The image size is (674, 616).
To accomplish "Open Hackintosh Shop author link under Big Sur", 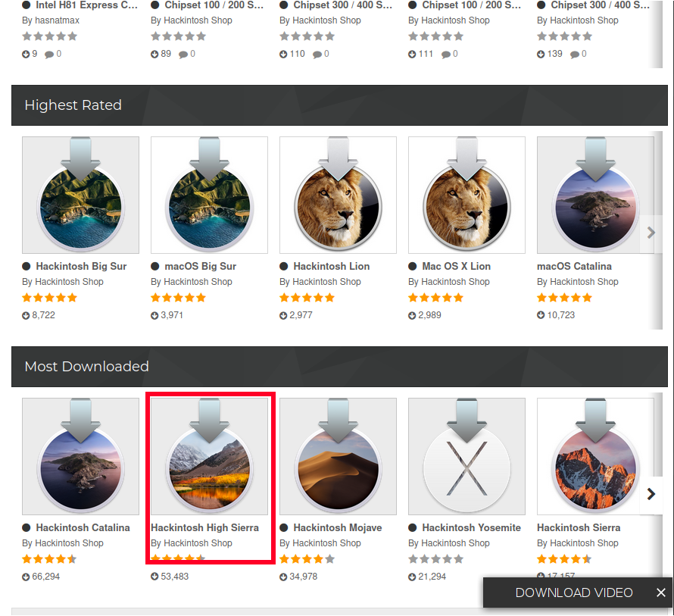I will tap(69, 282).
